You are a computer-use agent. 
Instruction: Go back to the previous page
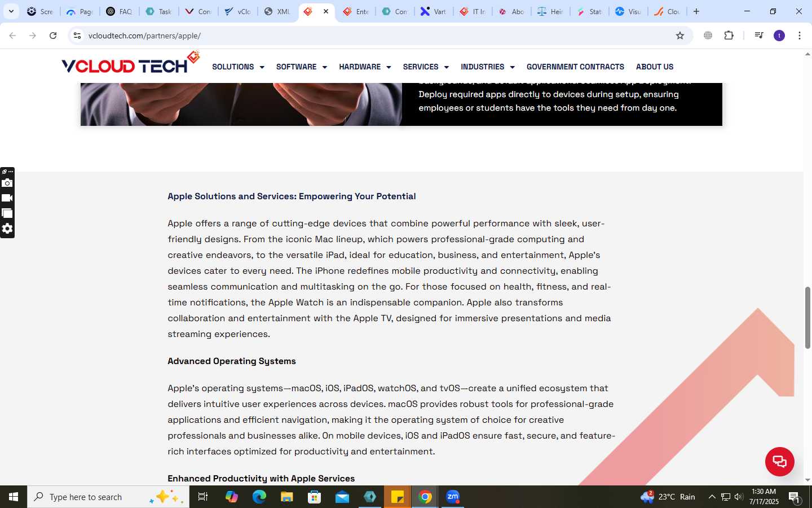(x=12, y=36)
